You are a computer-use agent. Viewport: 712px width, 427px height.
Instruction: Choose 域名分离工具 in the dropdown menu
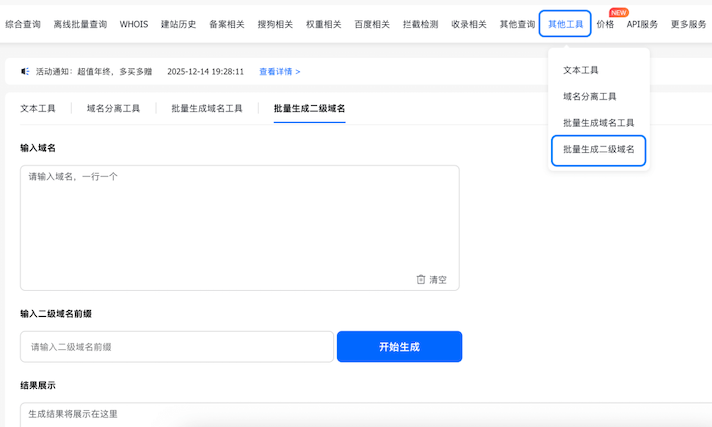pos(589,96)
